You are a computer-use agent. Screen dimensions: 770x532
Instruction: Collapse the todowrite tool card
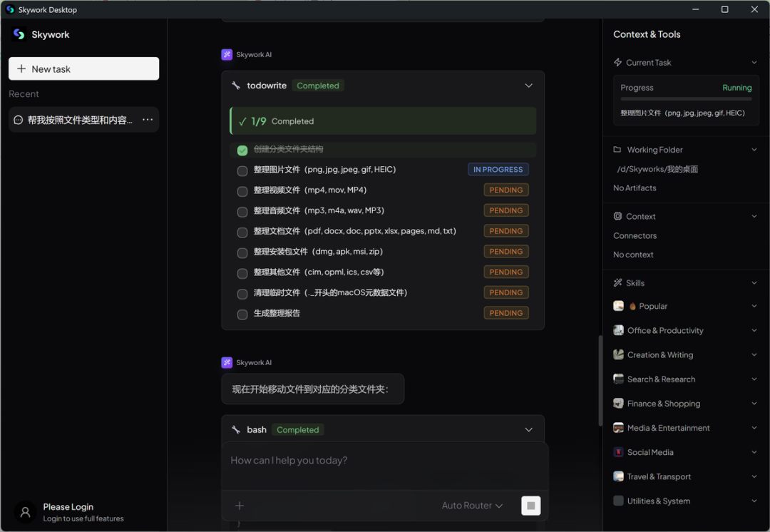528,86
